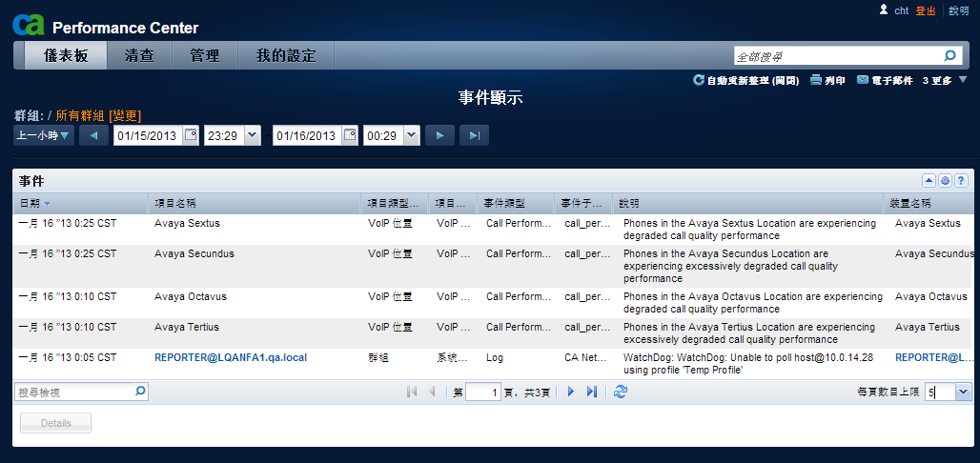Image resolution: width=980 pixels, height=463 pixels.
Task: Click the 一月 16 "13 0:05 CST date cell
Action: point(68,357)
